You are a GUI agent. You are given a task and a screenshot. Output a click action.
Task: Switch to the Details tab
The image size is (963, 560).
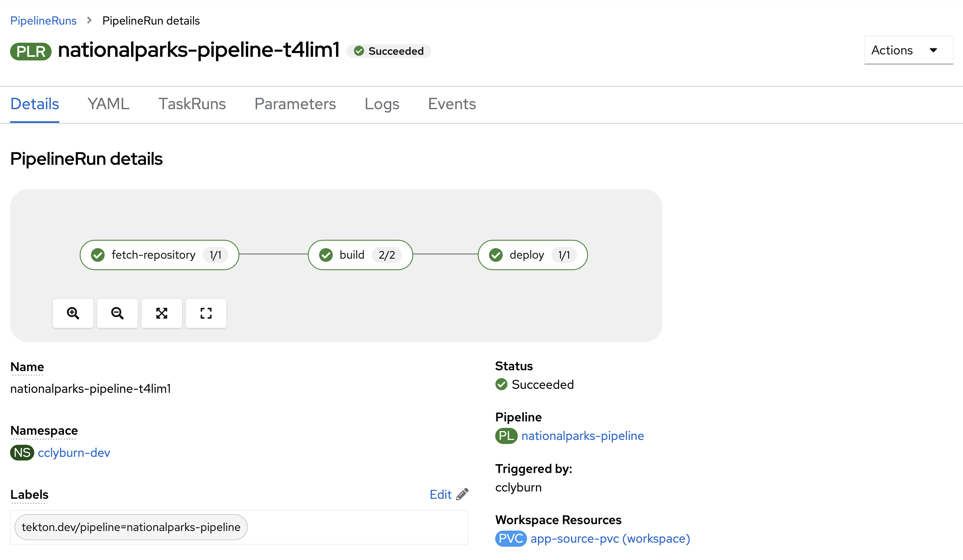35,104
